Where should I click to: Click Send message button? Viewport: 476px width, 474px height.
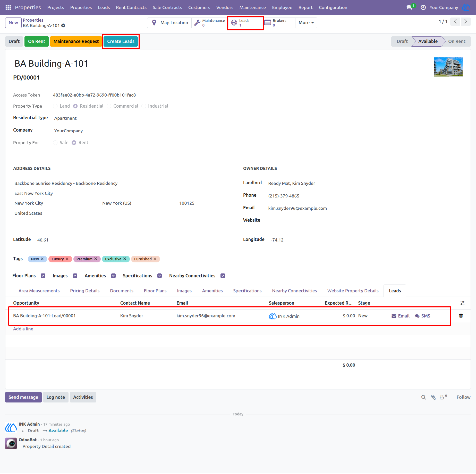tap(23, 397)
